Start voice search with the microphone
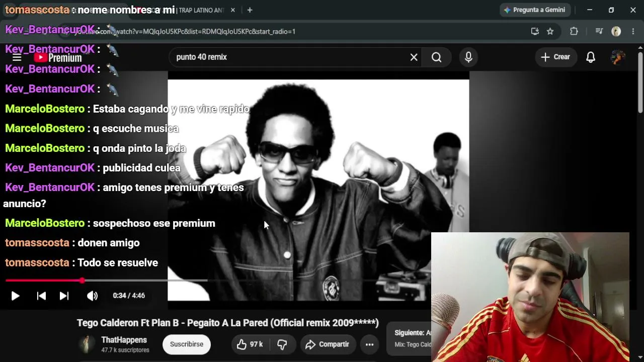 [468, 57]
